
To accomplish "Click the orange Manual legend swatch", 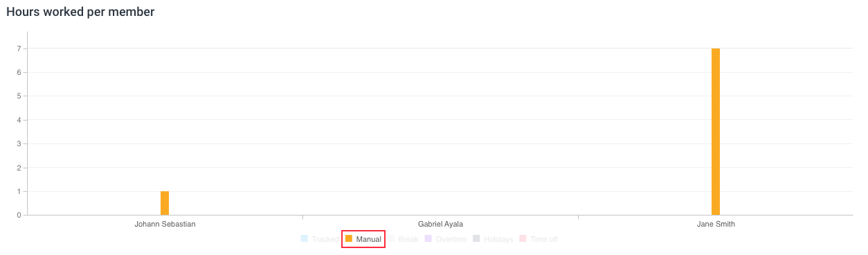I will [x=349, y=239].
